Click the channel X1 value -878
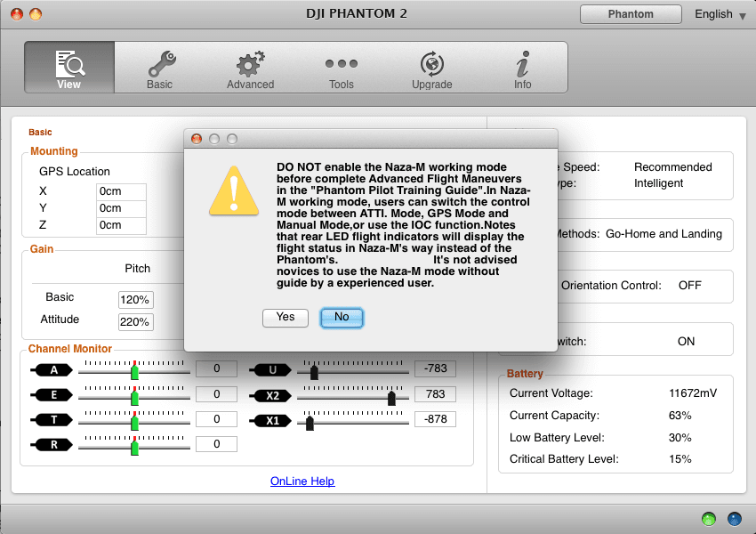 [436, 419]
